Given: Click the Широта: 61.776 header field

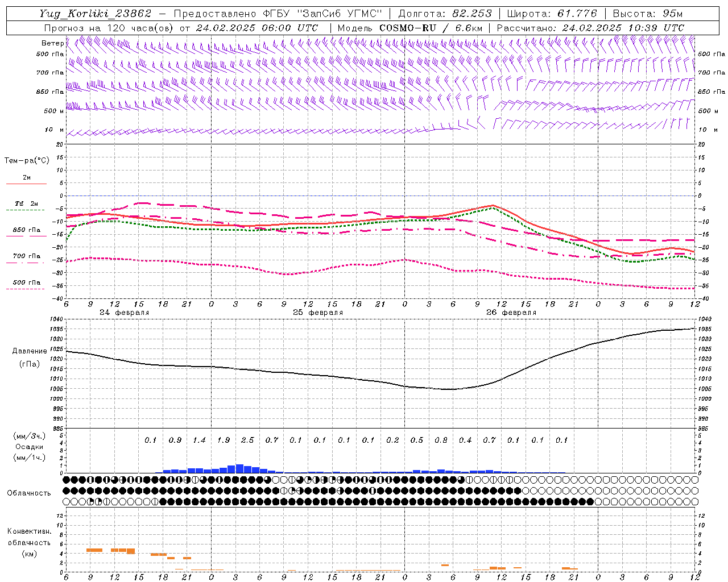Looking at the screenshot, I should click(x=552, y=14).
